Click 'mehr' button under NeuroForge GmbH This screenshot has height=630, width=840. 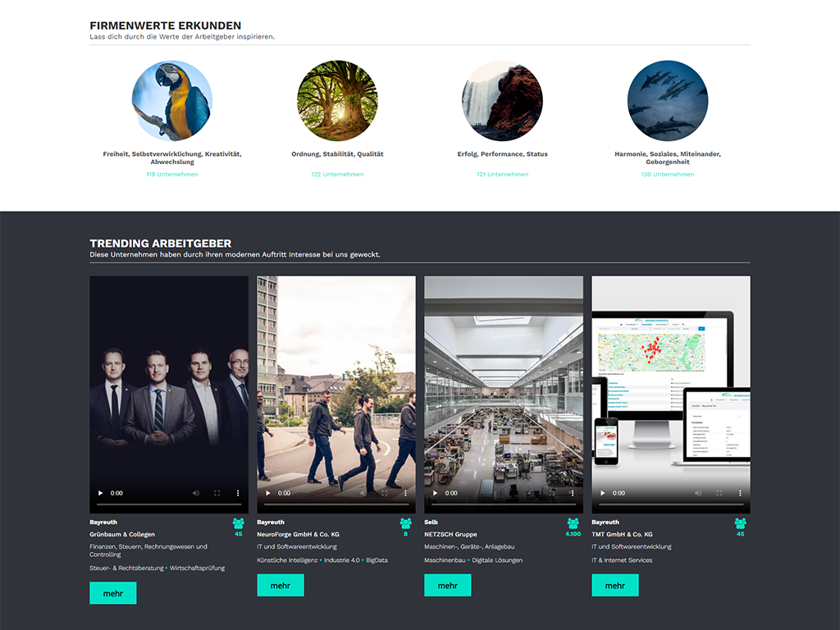(x=281, y=585)
